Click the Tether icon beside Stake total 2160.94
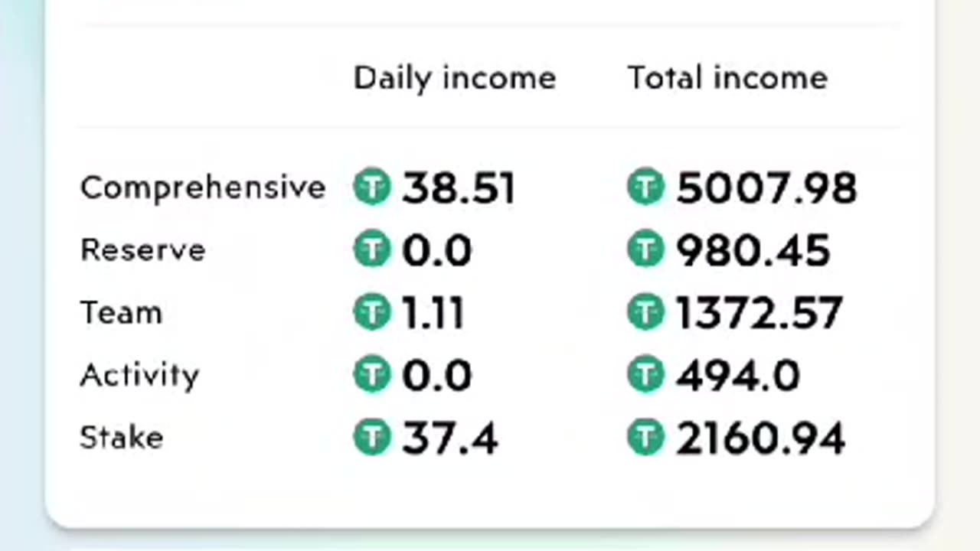 pyautogui.click(x=645, y=438)
